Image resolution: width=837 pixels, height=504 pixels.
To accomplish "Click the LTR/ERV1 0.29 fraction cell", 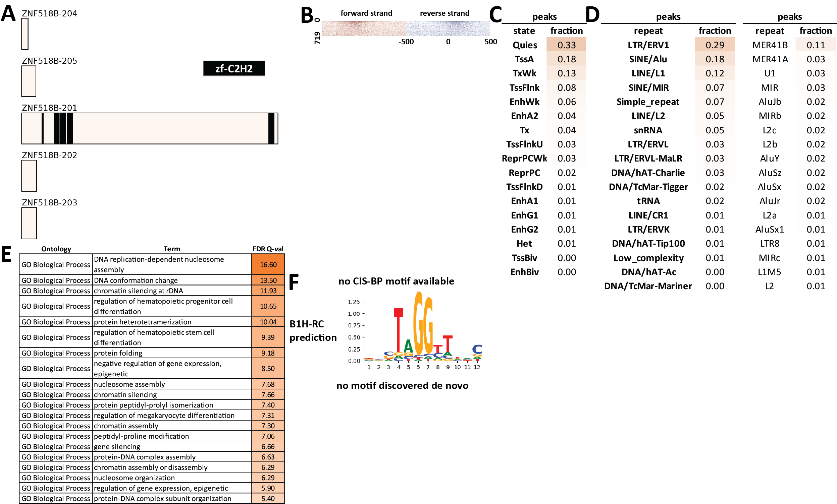I will [714, 45].
